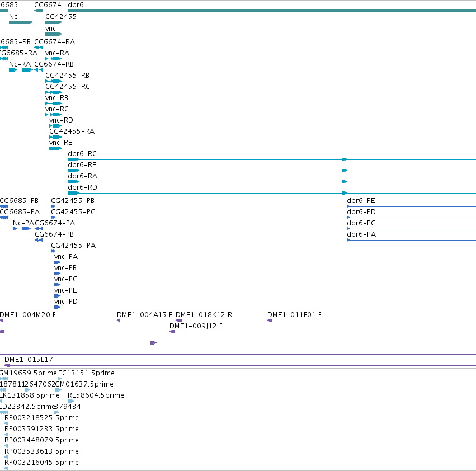Click the DME1-004A15.F feature label
The image size is (476, 471).
click(x=144, y=314)
